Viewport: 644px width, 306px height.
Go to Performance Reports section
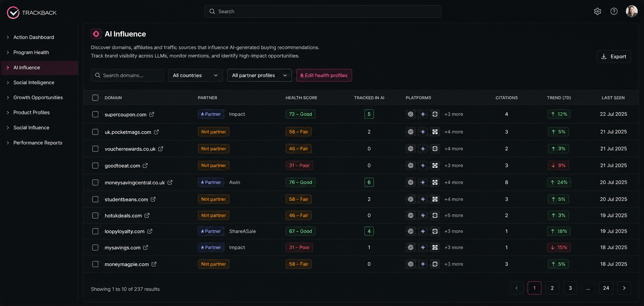pos(38,143)
